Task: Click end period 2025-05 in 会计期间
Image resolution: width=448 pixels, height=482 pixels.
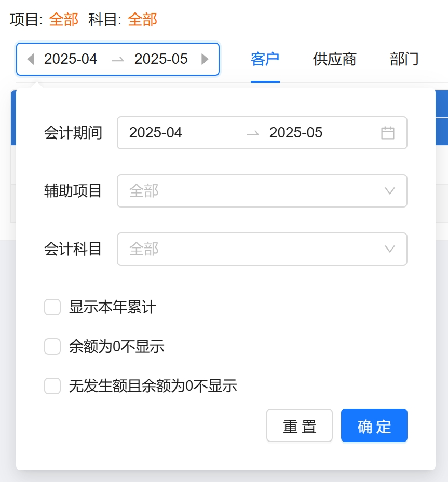Action: pos(296,133)
